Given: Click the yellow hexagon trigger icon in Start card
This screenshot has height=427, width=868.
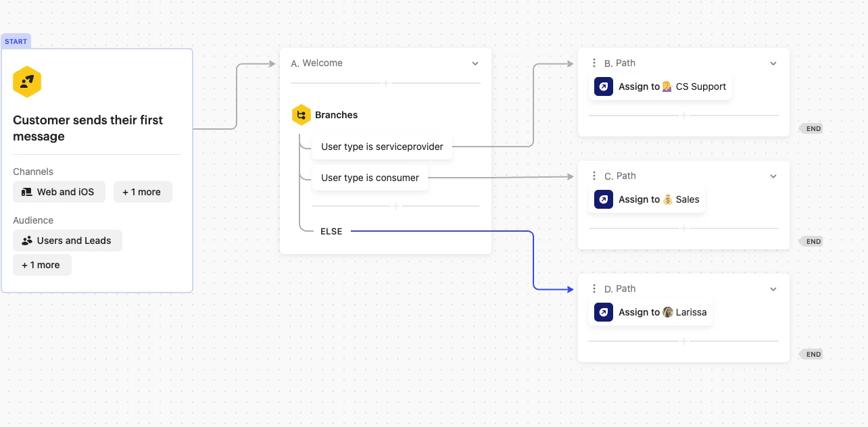Looking at the screenshot, I should pyautogui.click(x=27, y=82).
